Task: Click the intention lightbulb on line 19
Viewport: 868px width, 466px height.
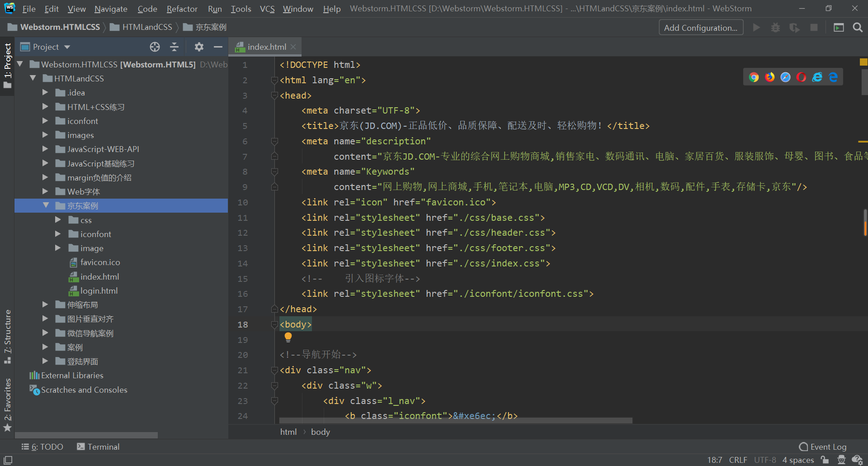Action: tap(288, 338)
